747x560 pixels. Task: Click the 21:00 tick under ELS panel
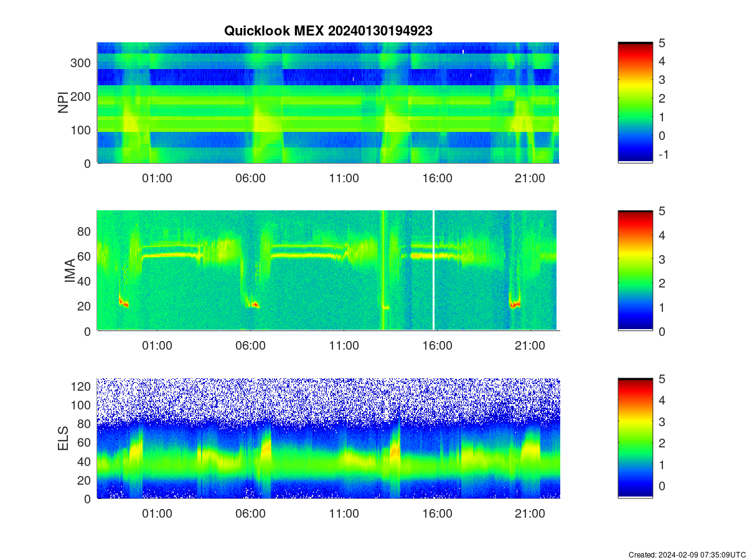coord(530,514)
